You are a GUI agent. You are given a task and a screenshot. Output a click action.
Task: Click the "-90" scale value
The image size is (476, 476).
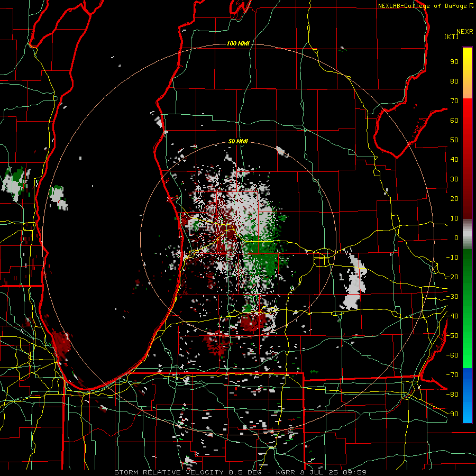point(452,414)
